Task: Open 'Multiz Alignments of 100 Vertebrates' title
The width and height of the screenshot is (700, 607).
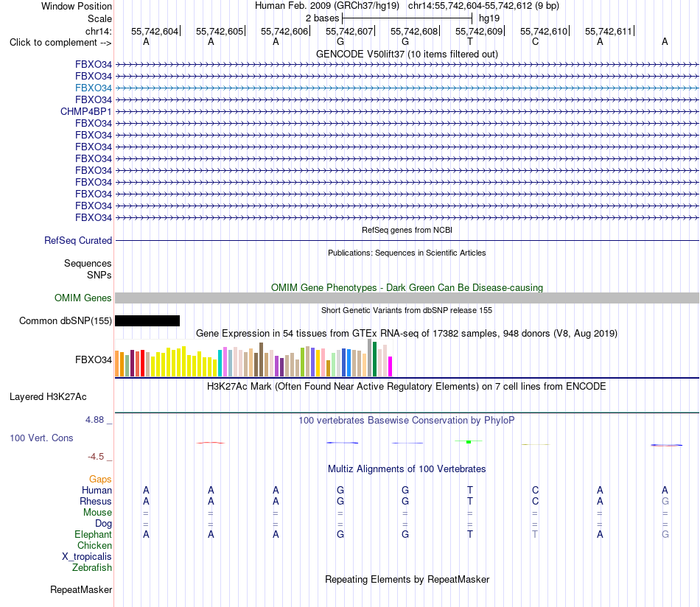Action: pos(407,469)
